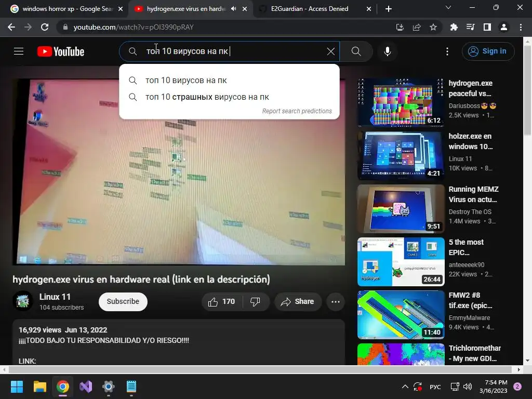Screen dimensions: 532x399
Task: Share the hydrogen.exe video
Action: (x=298, y=302)
